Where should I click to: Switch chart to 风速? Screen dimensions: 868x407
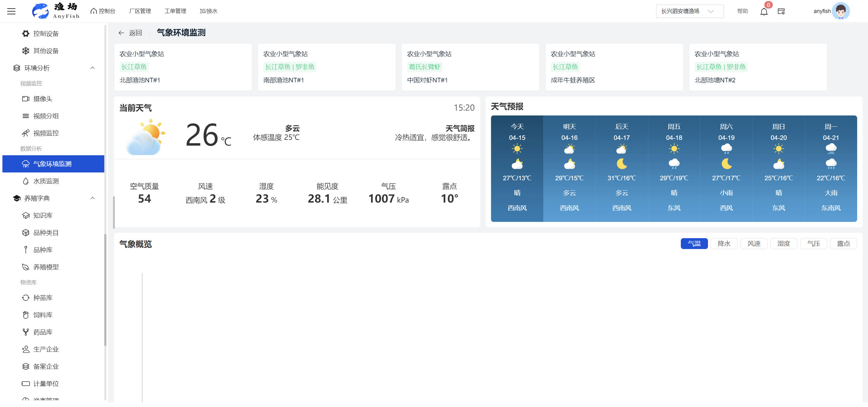click(x=754, y=244)
